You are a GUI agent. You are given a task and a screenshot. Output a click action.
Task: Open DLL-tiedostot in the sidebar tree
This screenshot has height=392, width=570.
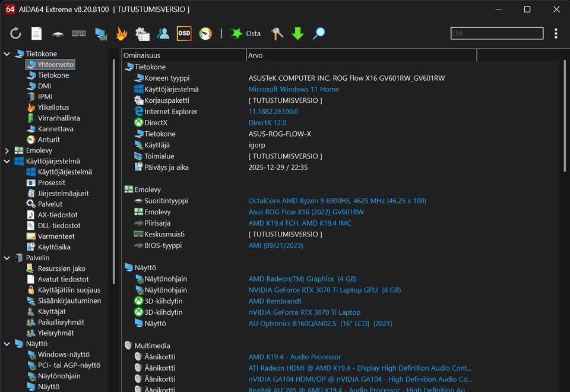[59, 226]
